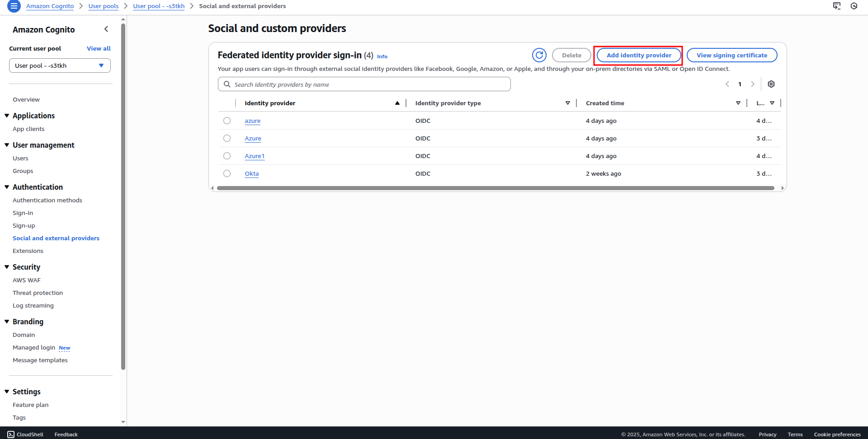The height and width of the screenshot is (439, 868).
Task: Sort by Identity provider type column
Action: (568, 103)
